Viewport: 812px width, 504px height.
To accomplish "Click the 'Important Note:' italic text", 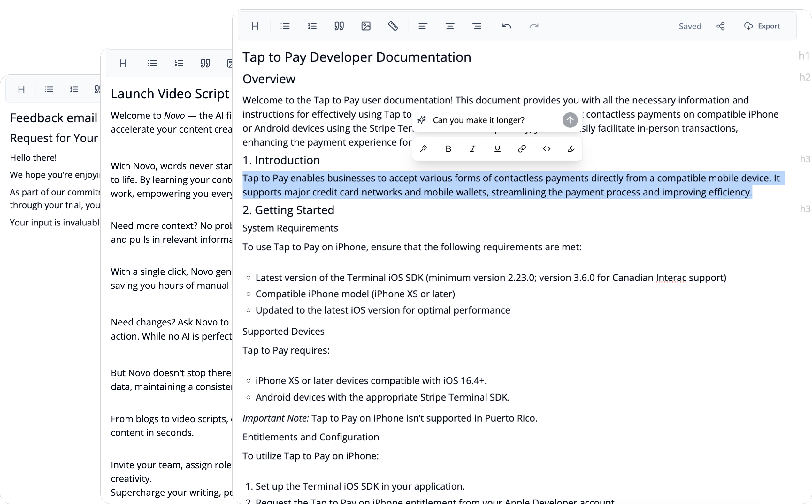I will click(x=276, y=418).
